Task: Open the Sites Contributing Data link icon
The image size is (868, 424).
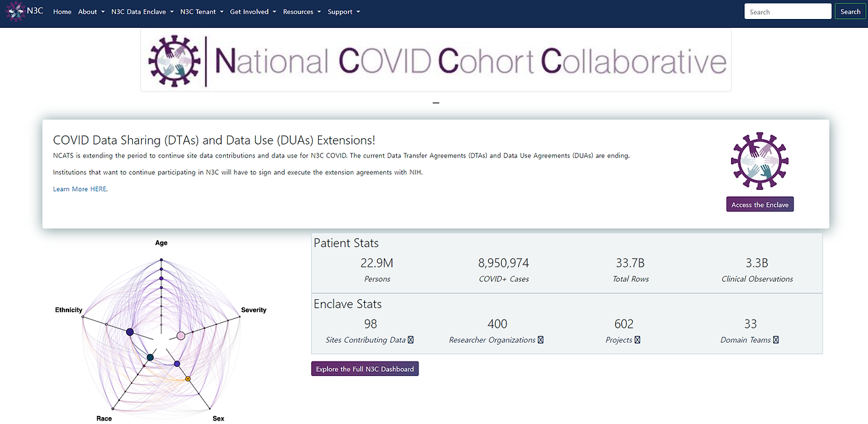Action: tap(411, 340)
